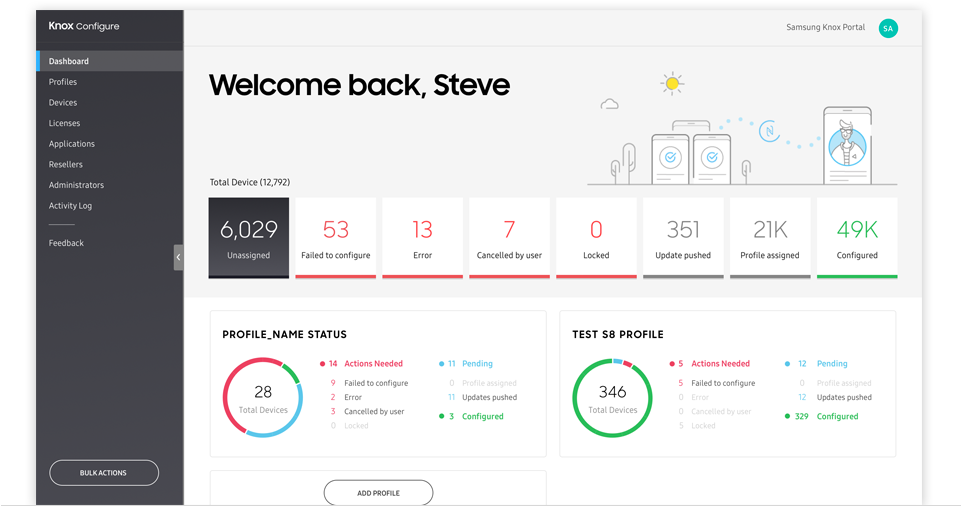Open the Feedback link in sidebar
961x506 pixels.
click(x=66, y=243)
